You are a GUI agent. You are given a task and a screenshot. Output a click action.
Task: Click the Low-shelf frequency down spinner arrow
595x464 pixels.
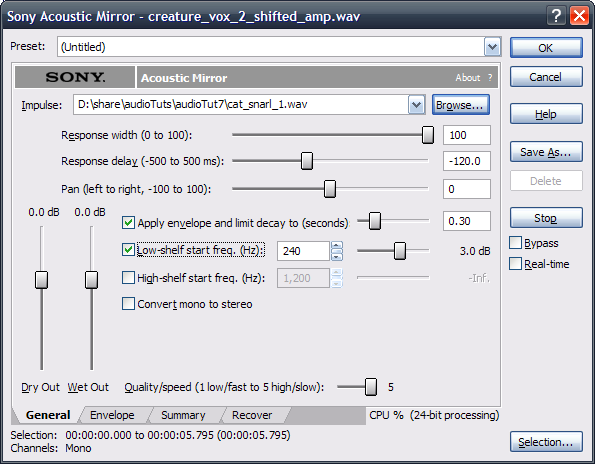coord(337,256)
